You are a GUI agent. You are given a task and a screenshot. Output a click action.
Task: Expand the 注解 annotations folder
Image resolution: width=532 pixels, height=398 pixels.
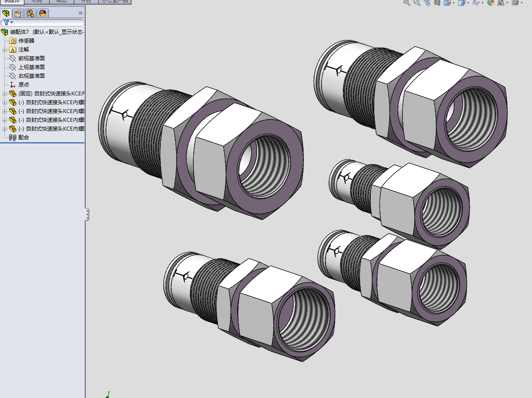[x=5, y=50]
